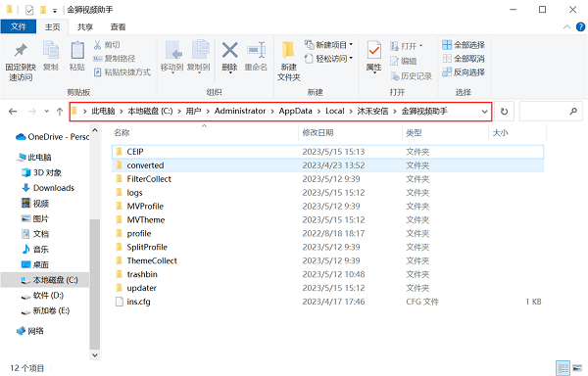Sort by the Name column header
The width and height of the screenshot is (588, 376).
pyautogui.click(x=205, y=132)
